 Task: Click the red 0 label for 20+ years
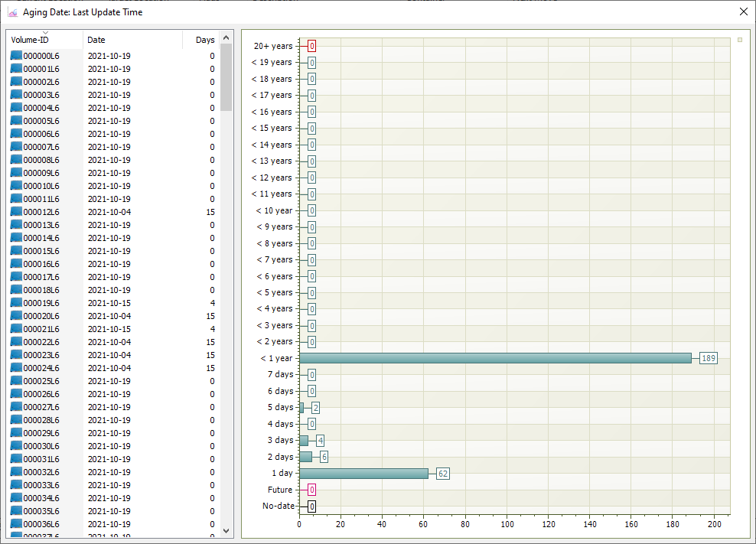[x=312, y=47]
